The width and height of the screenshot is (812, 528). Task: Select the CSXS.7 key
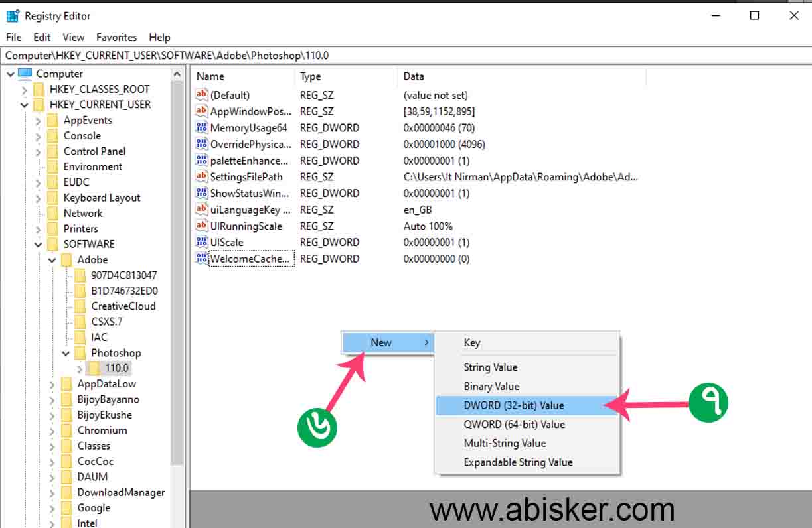[106, 322]
